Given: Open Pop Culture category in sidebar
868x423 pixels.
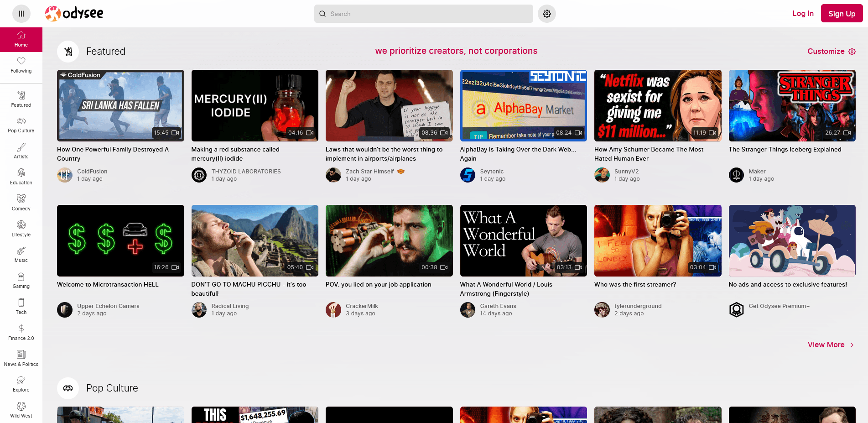Looking at the screenshot, I should [21, 125].
